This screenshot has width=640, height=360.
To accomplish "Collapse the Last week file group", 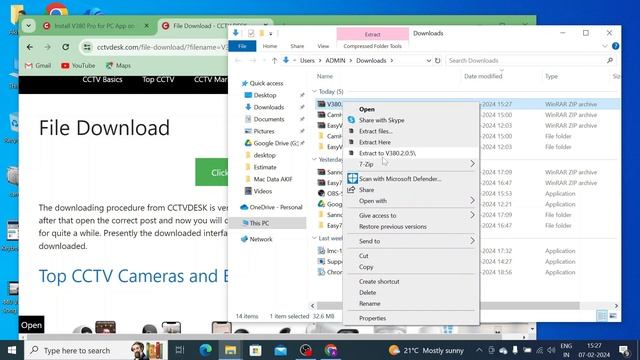I will click(314, 238).
